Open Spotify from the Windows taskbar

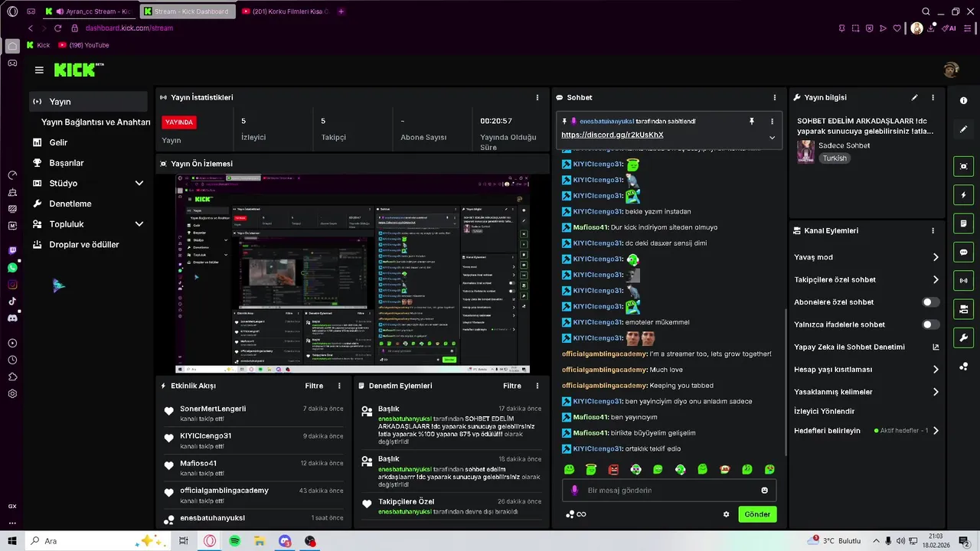tap(234, 541)
